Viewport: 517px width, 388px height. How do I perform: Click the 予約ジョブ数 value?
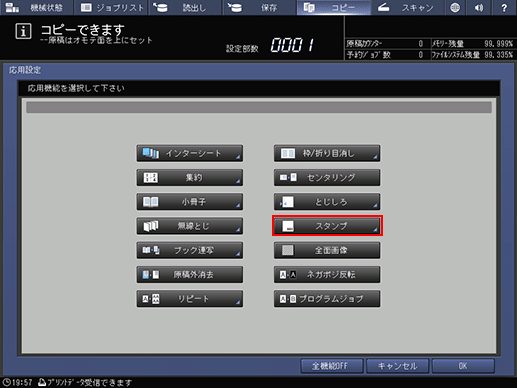pos(420,55)
